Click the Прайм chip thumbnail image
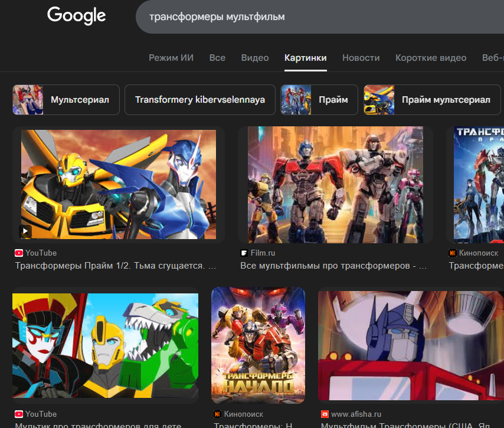Viewport: 504px width, 428px height. tap(296, 100)
